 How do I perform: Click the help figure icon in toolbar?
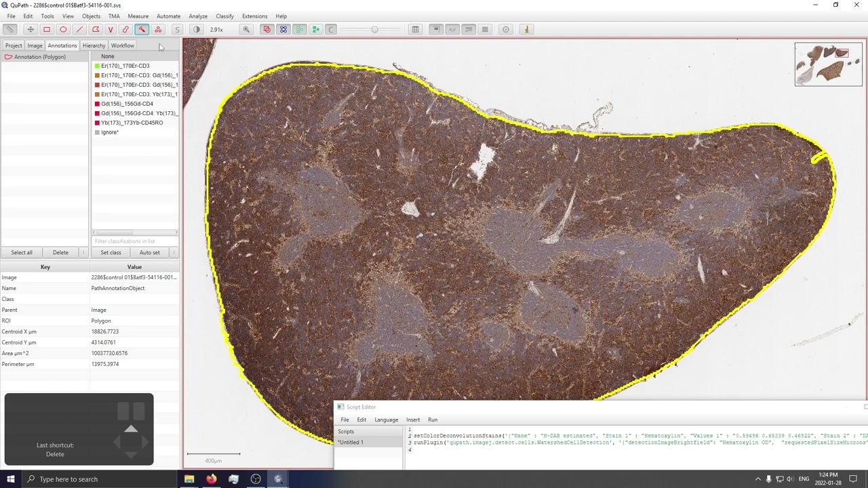527,29
